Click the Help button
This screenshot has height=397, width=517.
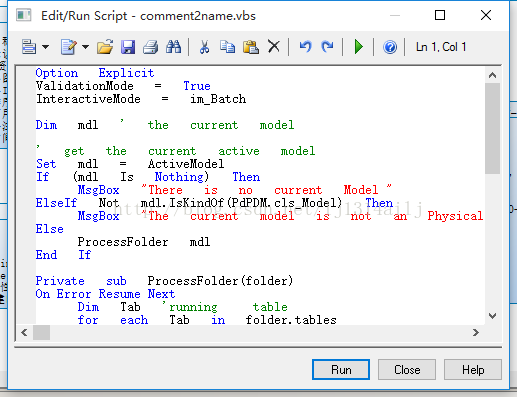click(473, 369)
